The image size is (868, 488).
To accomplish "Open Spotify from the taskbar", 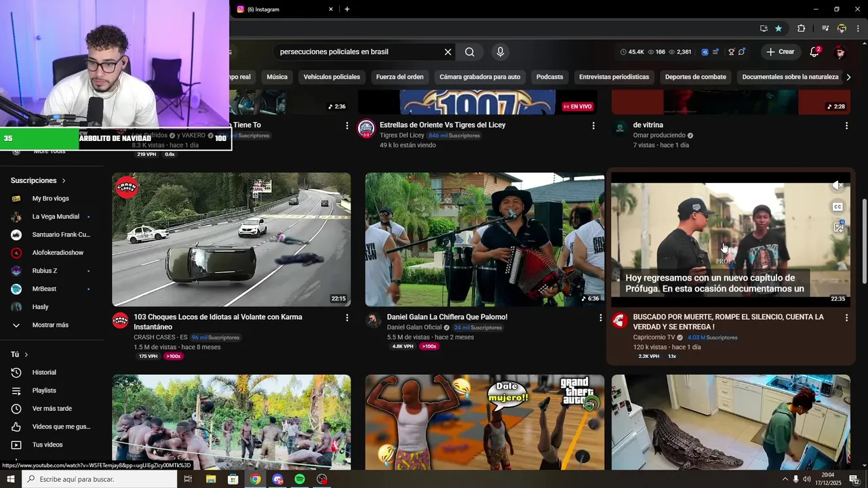I will [300, 479].
